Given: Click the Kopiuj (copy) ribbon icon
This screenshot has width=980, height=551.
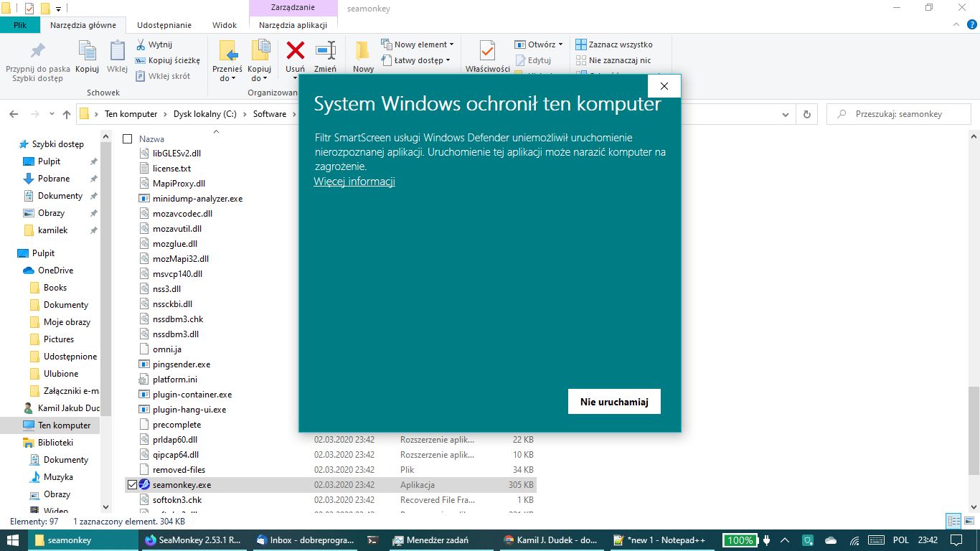Looking at the screenshot, I should [x=87, y=57].
